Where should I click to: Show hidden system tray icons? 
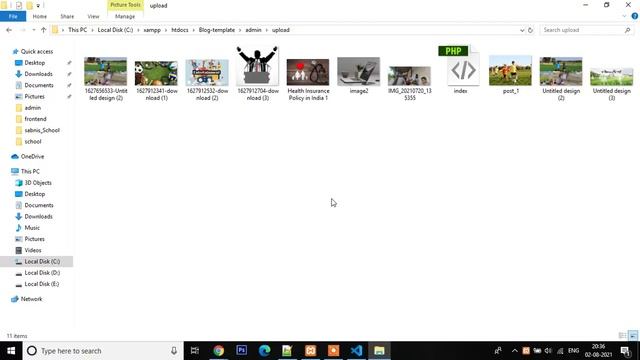click(514, 351)
